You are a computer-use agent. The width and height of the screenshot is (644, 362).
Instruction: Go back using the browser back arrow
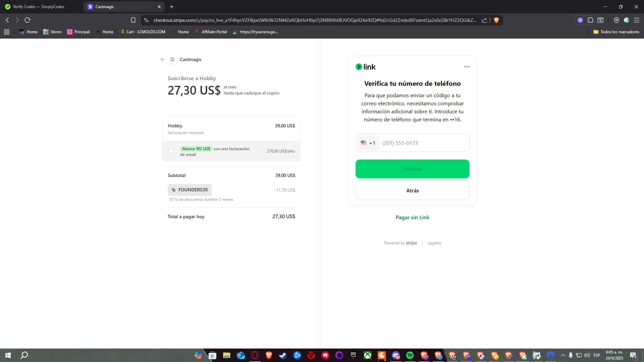[x=7, y=20]
